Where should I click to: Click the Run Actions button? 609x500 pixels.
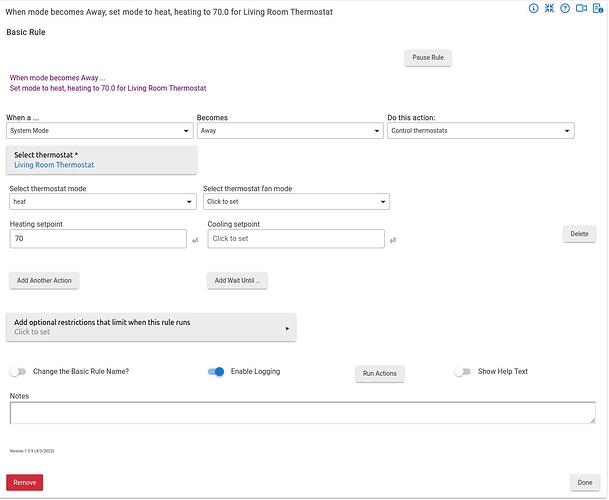click(x=380, y=374)
